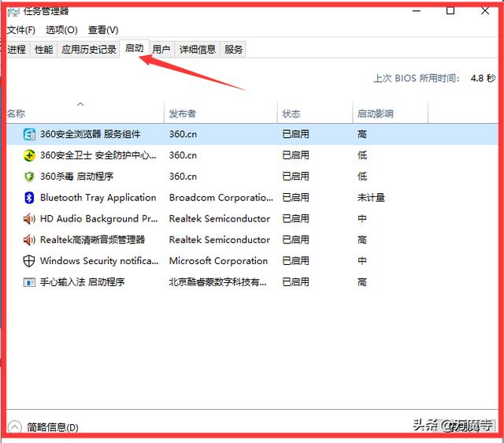The width and height of the screenshot is (504, 443).
Task: Click 360.cn publisher in 360杀毒 row
Action: [183, 177]
